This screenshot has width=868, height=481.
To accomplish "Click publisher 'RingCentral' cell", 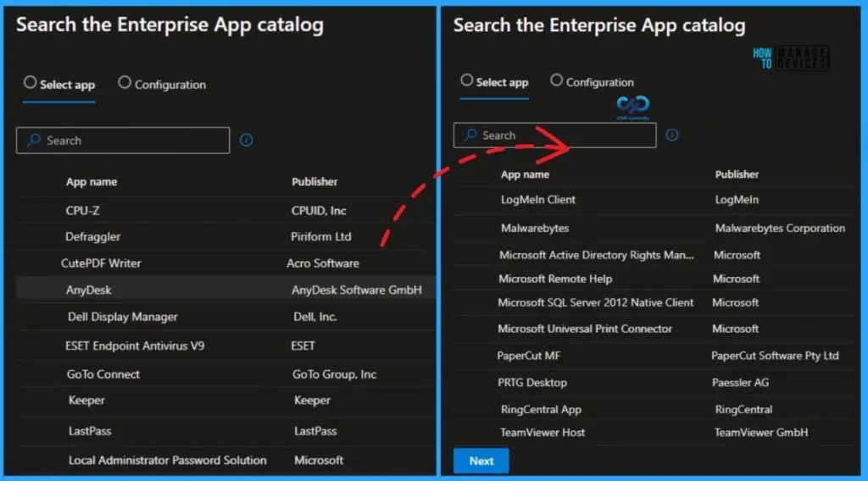I will 743,410.
